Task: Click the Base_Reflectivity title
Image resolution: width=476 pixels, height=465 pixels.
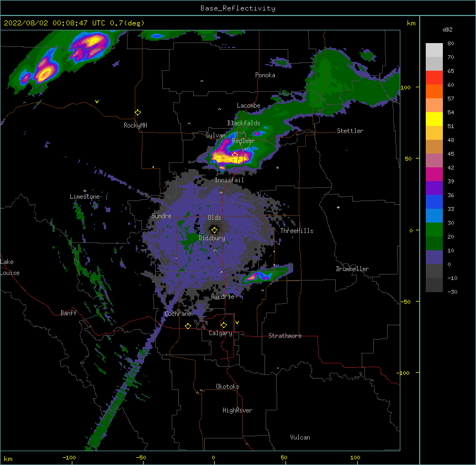Action: [238, 8]
